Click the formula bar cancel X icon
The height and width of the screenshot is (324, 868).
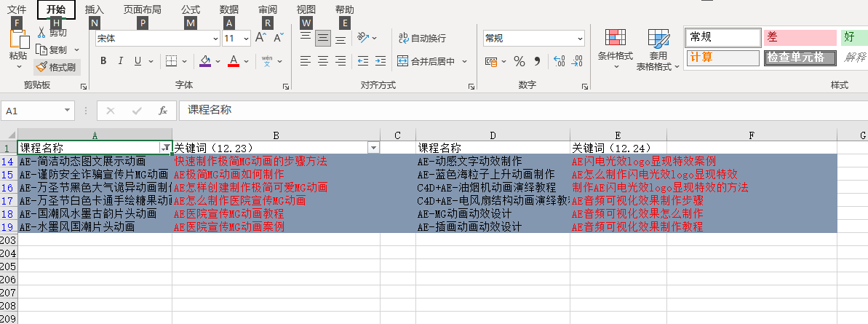110,111
